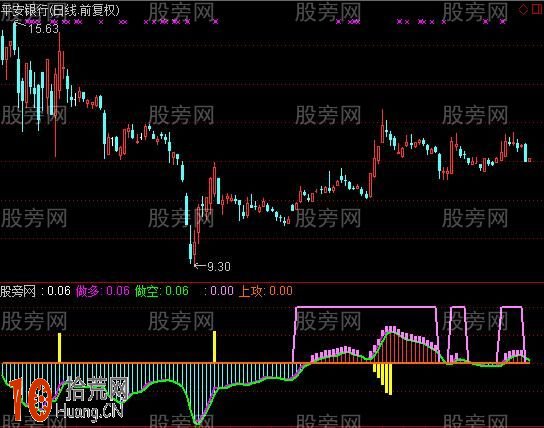Click the 上攻: 0.00 indicator value
The image size is (544, 428).
pyautogui.click(x=266, y=291)
